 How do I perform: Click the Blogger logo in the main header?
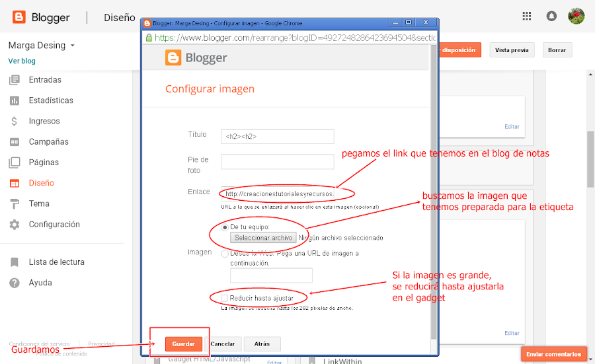pyautogui.click(x=19, y=17)
